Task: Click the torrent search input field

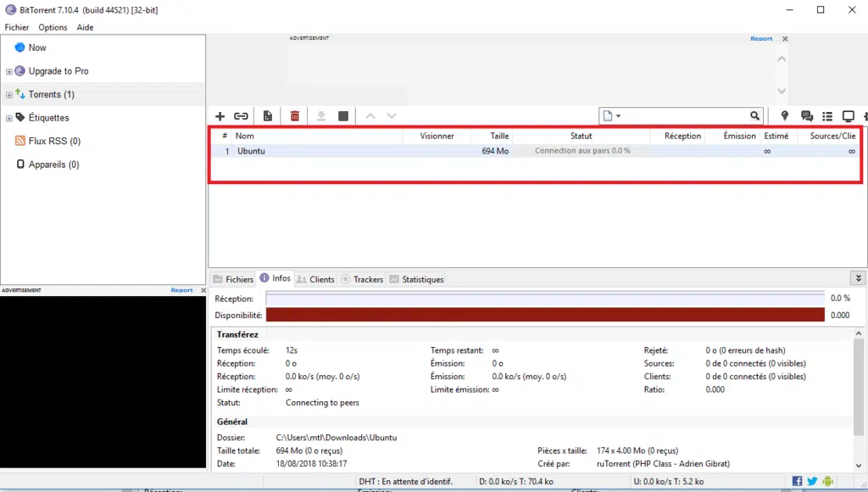Action: tap(685, 116)
